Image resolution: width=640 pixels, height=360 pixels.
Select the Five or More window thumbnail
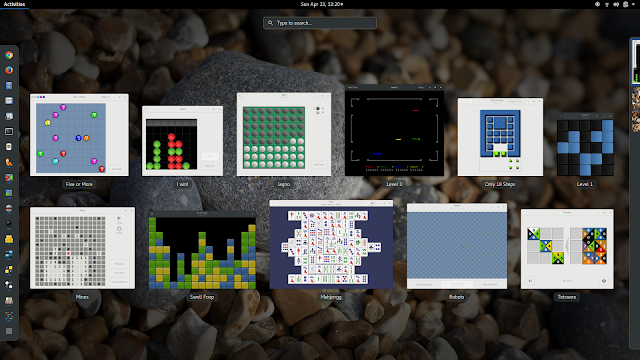(79, 135)
